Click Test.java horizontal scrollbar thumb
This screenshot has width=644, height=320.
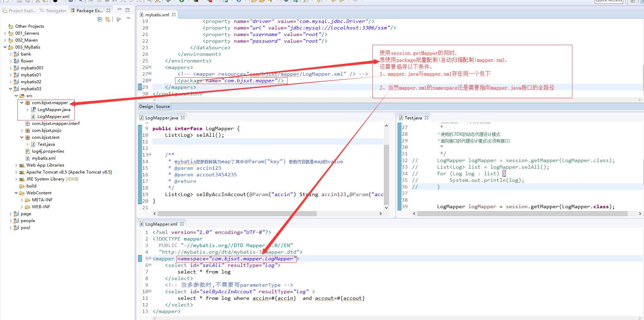pos(522,213)
